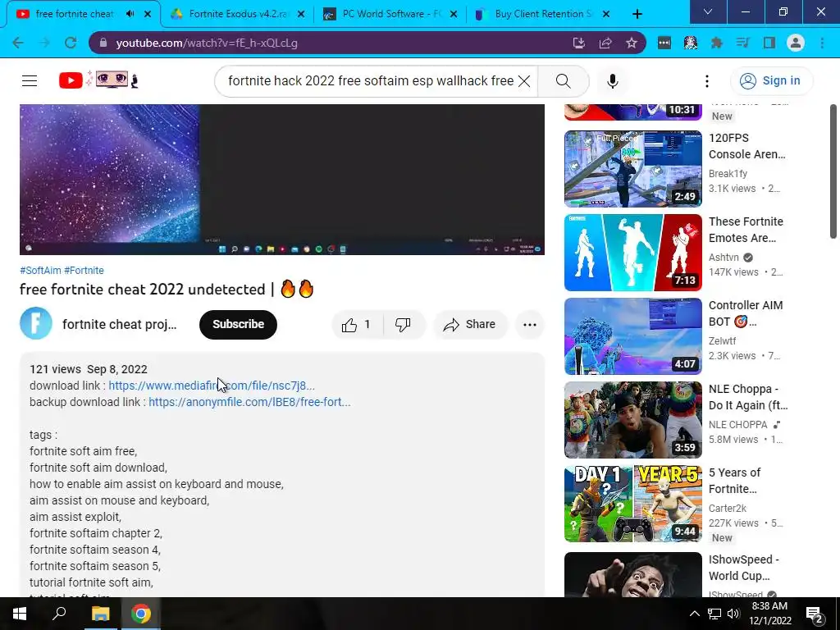Open the avatar-face extension icon
Image resolution: width=840 pixels, height=630 pixels.
tap(690, 43)
